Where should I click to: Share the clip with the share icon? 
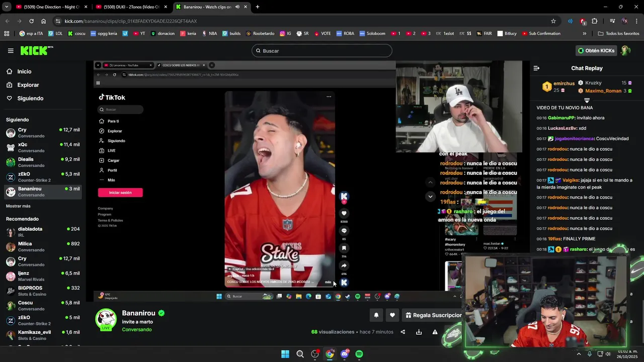pyautogui.click(x=403, y=332)
